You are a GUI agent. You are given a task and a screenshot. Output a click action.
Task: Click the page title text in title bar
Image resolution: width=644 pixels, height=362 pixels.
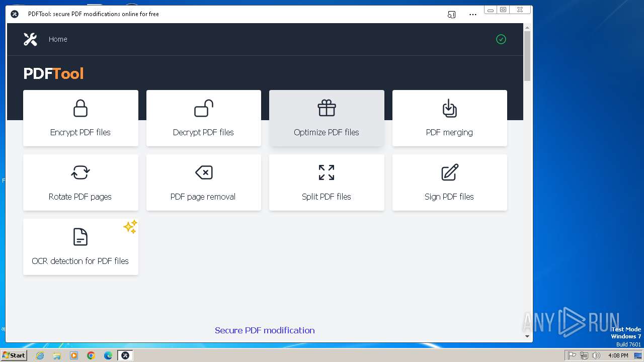(x=94, y=14)
